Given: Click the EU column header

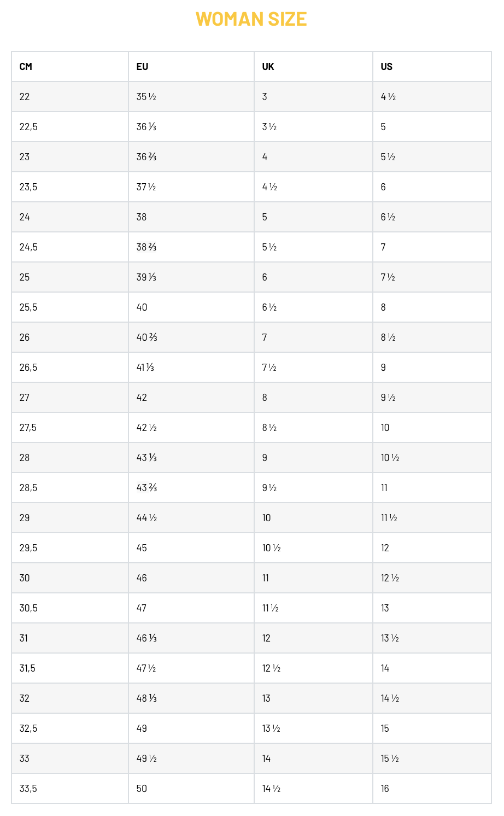Looking at the screenshot, I should 142,67.
